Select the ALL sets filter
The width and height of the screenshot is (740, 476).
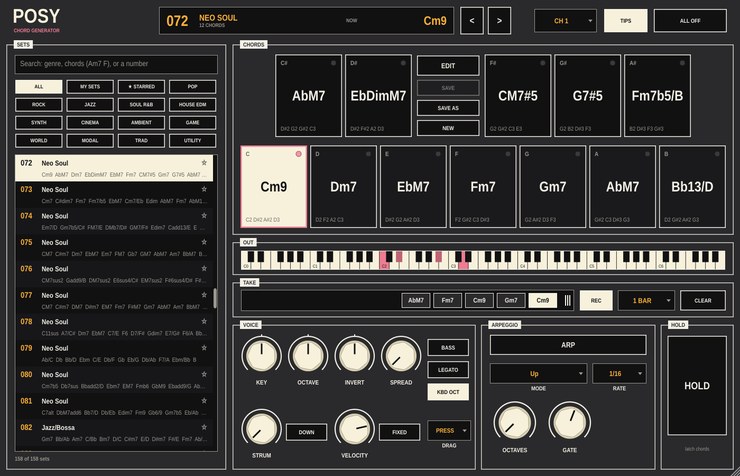point(39,87)
